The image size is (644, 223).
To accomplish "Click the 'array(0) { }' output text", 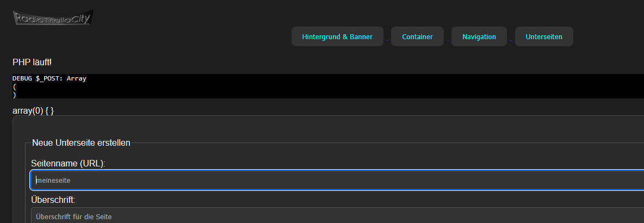I will coord(33,110).
